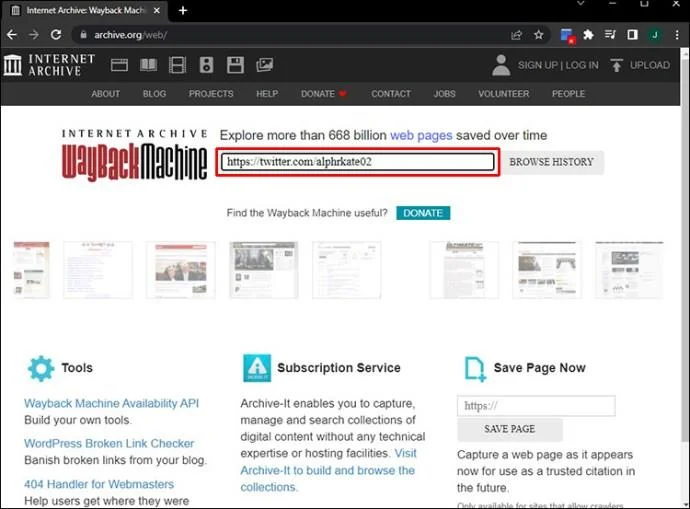Click the SIGN UP link
Image resolution: width=690 pixels, height=509 pixels.
[x=538, y=65]
